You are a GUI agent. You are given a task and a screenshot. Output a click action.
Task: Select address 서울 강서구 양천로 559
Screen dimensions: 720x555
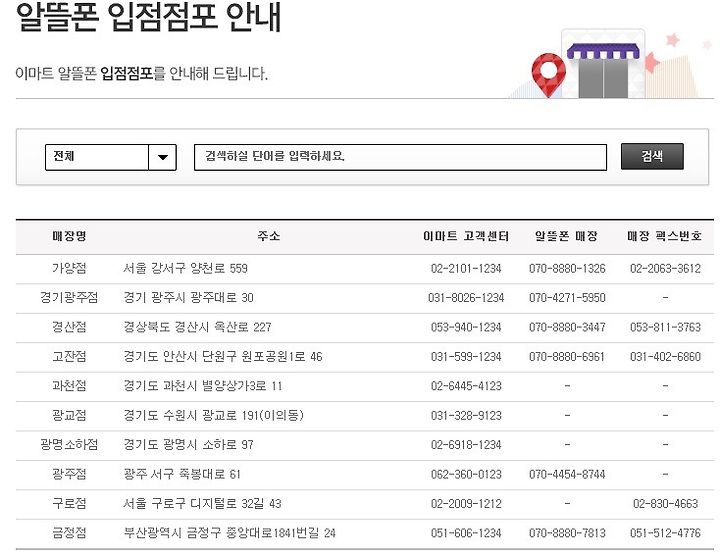tap(186, 268)
